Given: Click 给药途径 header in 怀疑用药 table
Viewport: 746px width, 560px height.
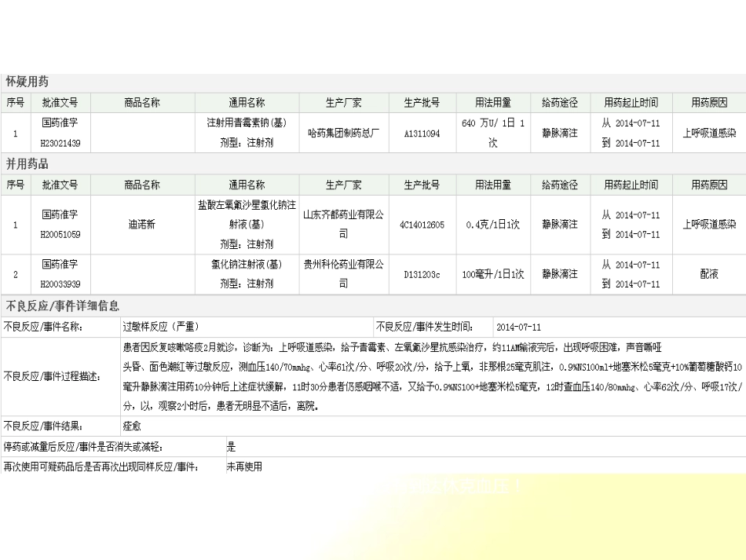Looking at the screenshot, I should tap(560, 103).
